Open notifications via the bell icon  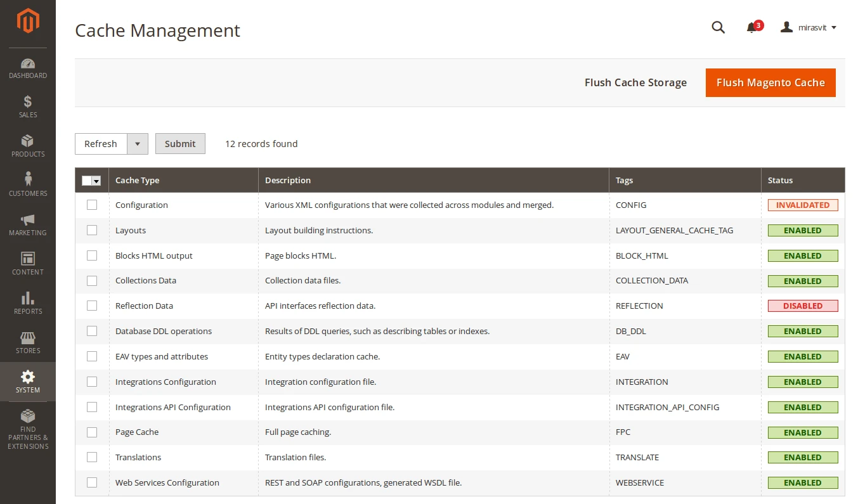(x=751, y=27)
